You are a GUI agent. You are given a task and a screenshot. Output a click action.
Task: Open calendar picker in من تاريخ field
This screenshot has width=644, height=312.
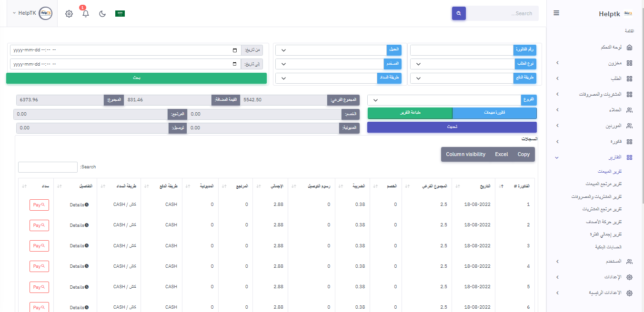click(234, 50)
